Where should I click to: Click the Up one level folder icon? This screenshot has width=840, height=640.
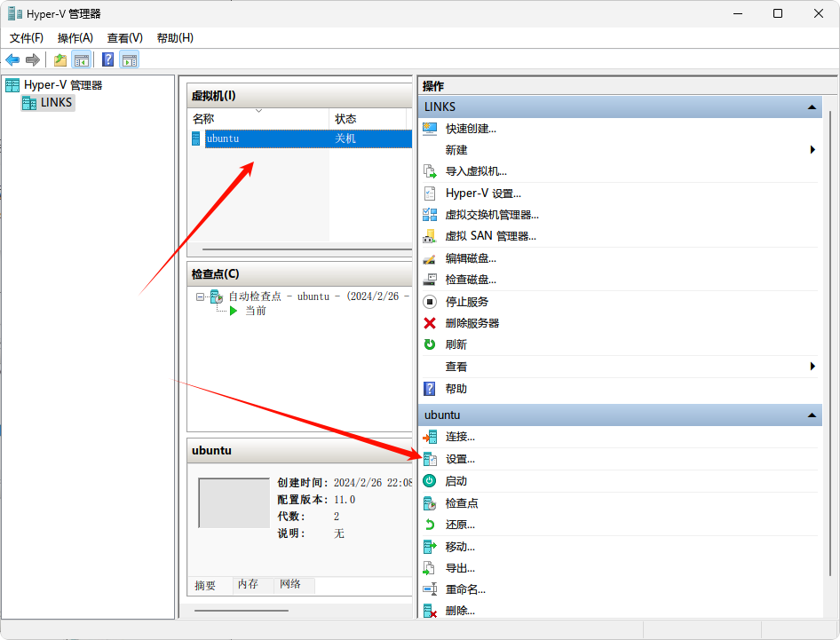tap(60, 60)
